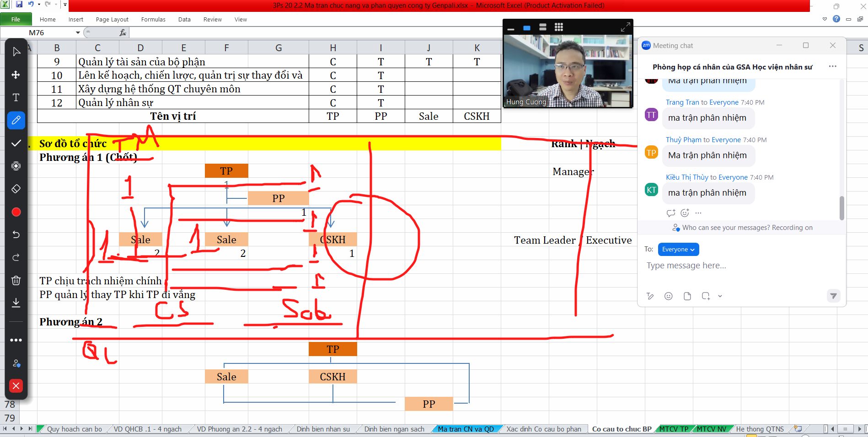Image resolution: width=868 pixels, height=437 pixels.
Task: Click the trash icon to clear drawings
Action: 16,280
